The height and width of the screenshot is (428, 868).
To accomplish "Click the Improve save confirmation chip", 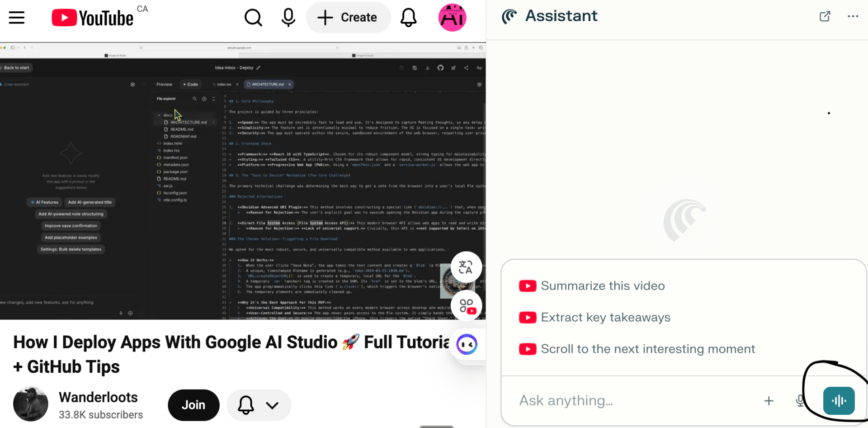I will pyautogui.click(x=71, y=226).
